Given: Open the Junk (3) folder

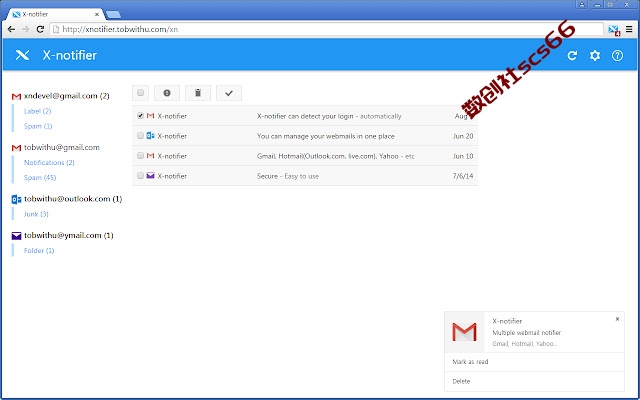Looking at the screenshot, I should coord(36,214).
